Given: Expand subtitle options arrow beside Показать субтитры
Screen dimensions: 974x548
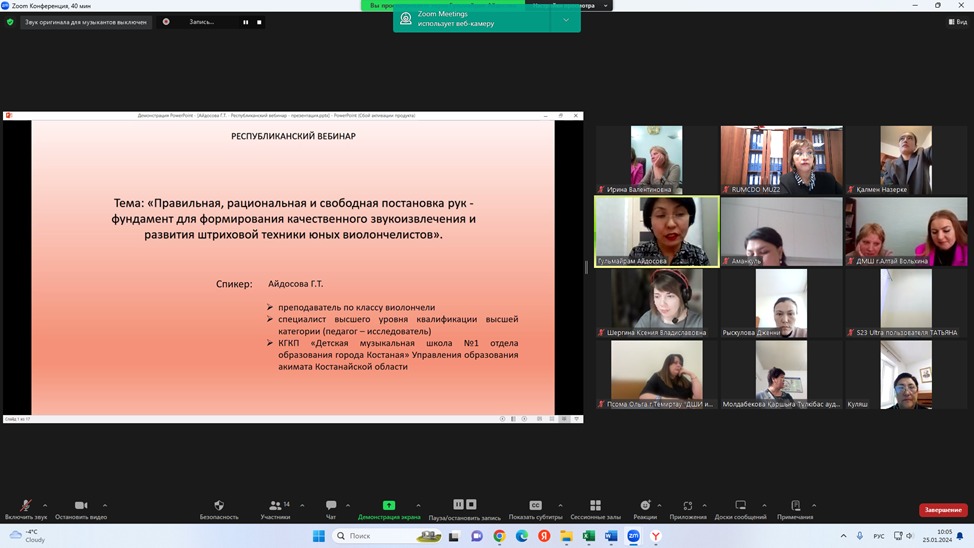Looking at the screenshot, I should coord(560,506).
